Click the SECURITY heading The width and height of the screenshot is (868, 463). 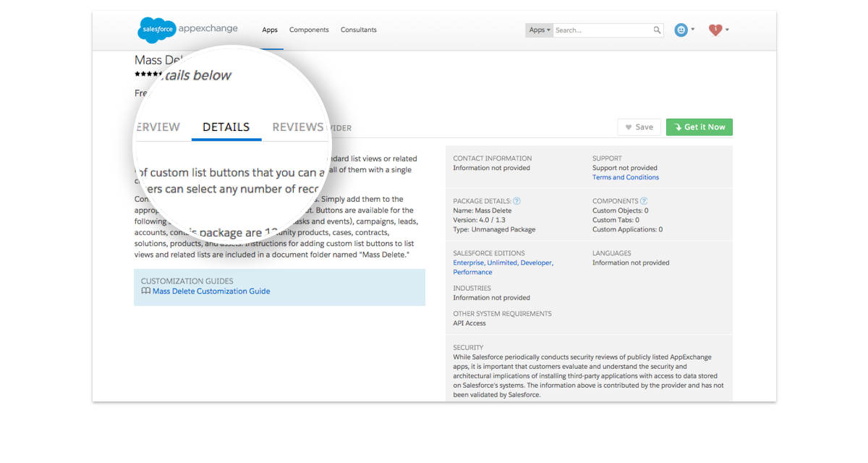coord(469,348)
